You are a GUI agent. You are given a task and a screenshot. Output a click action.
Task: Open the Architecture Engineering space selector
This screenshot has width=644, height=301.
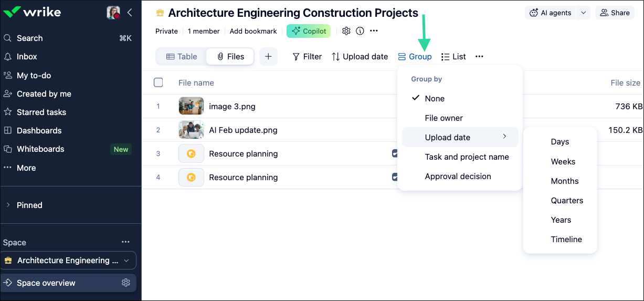(68, 260)
